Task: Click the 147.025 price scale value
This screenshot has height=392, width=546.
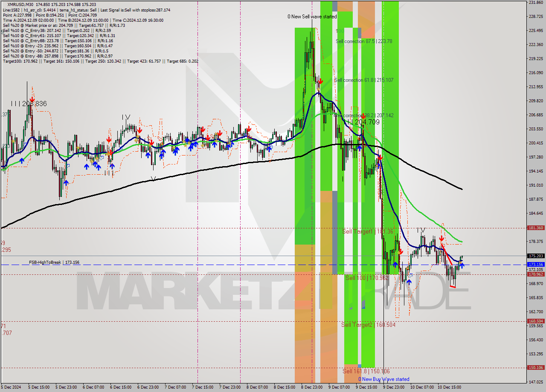Action: click(536, 382)
